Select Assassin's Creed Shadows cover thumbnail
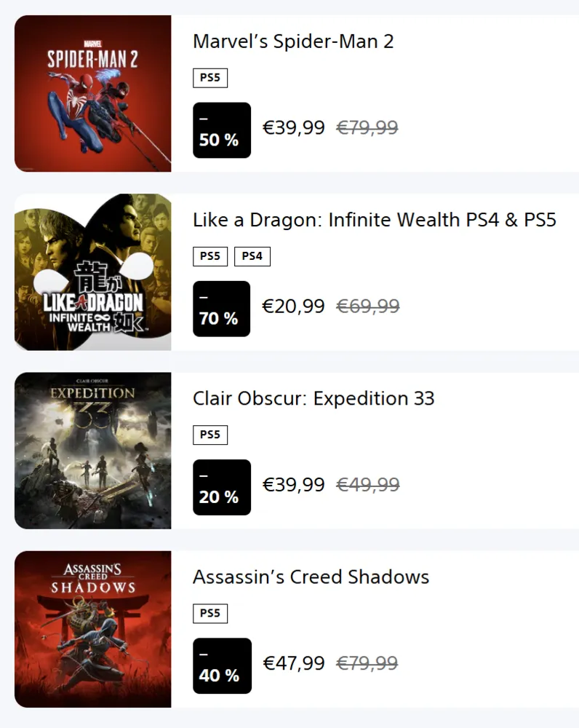 click(x=92, y=629)
